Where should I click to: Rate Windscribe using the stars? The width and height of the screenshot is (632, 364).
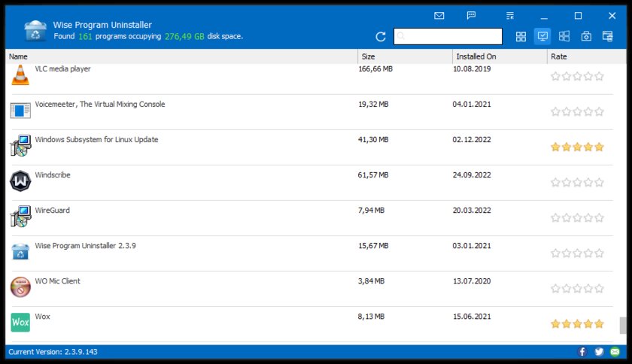pyautogui.click(x=577, y=183)
